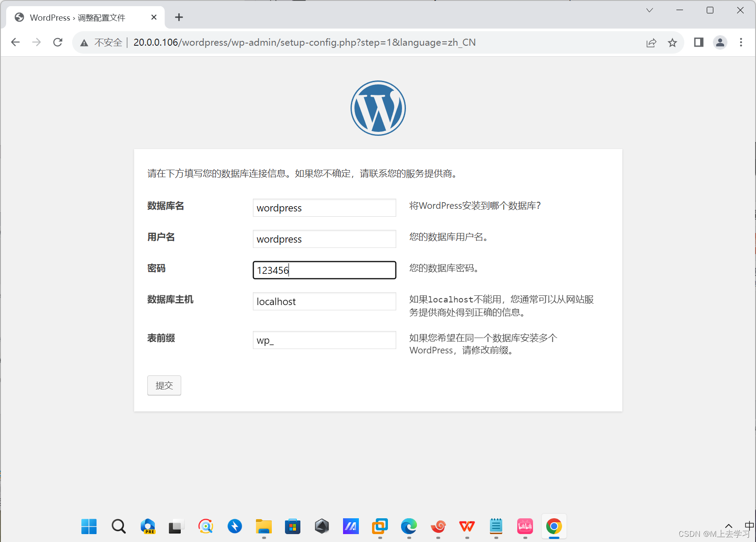
Task: Click the 用户名 label
Action: click(x=161, y=237)
